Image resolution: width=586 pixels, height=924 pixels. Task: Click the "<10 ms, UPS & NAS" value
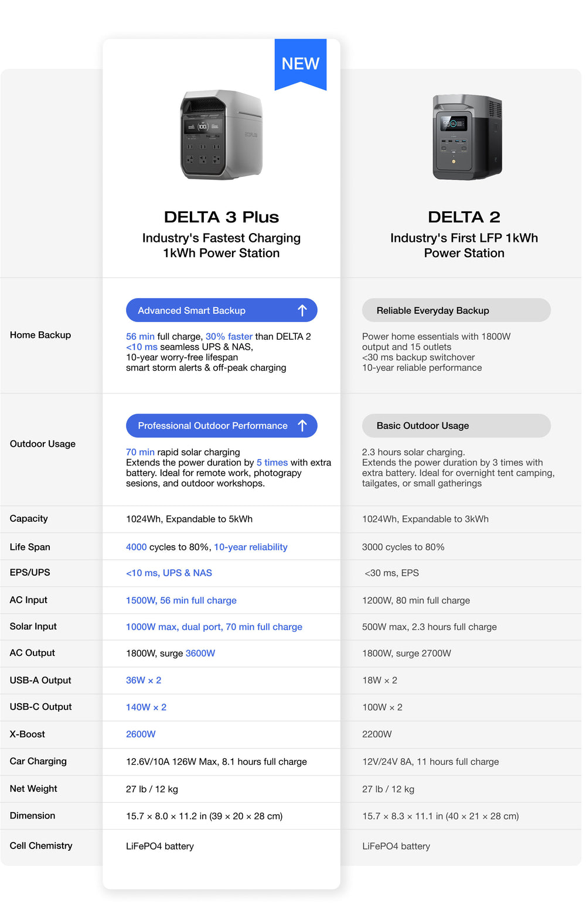[x=169, y=573]
